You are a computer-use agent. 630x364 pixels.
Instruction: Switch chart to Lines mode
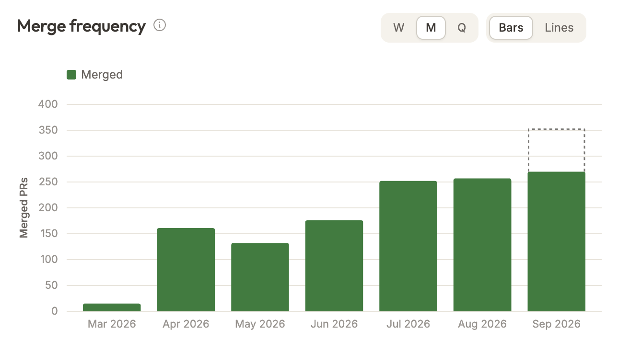[x=559, y=28]
